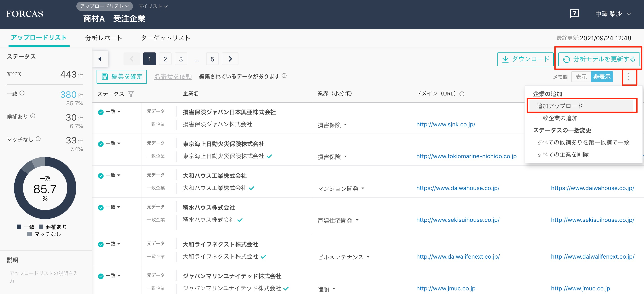Switch to the 分析レポート tab

(x=104, y=38)
